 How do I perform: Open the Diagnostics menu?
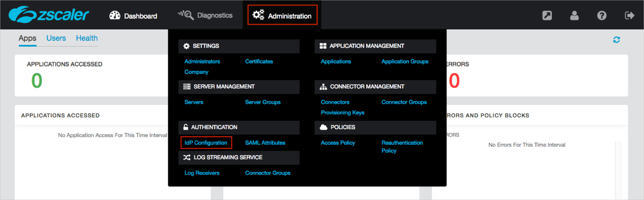pyautogui.click(x=205, y=15)
